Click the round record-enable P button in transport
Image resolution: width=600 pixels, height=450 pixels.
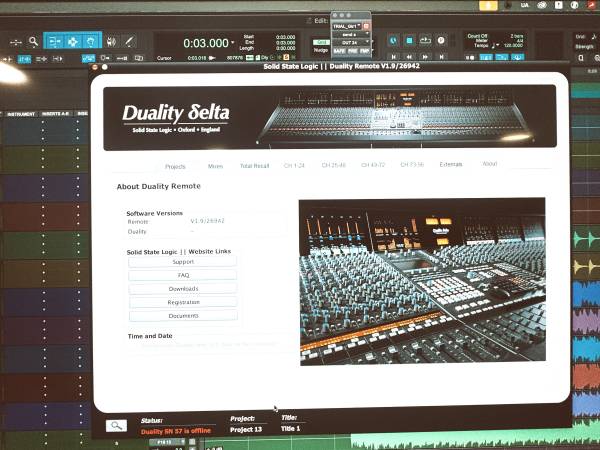click(x=441, y=40)
